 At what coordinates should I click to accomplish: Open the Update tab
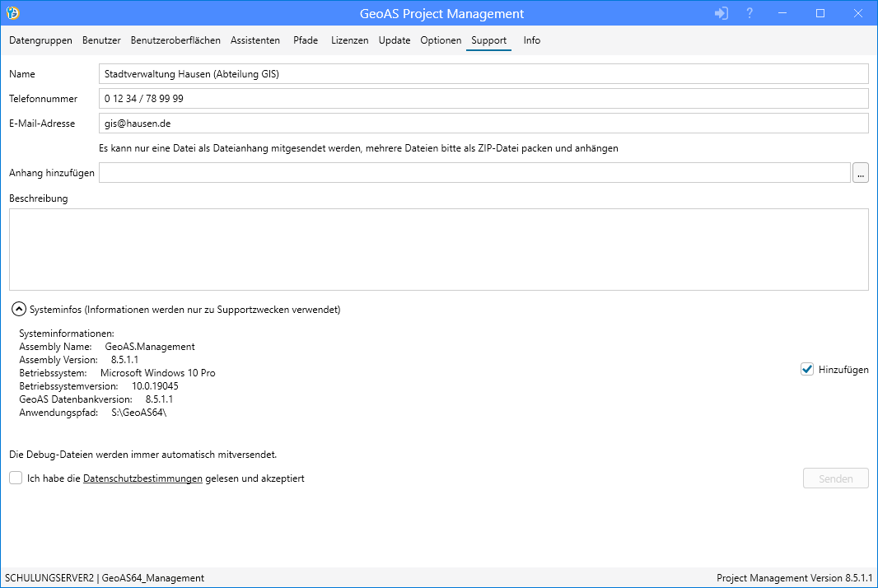coord(395,40)
